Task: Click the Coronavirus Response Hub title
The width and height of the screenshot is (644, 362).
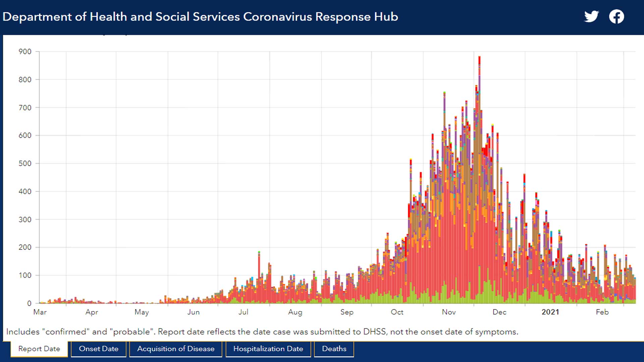Action: pyautogui.click(x=200, y=17)
